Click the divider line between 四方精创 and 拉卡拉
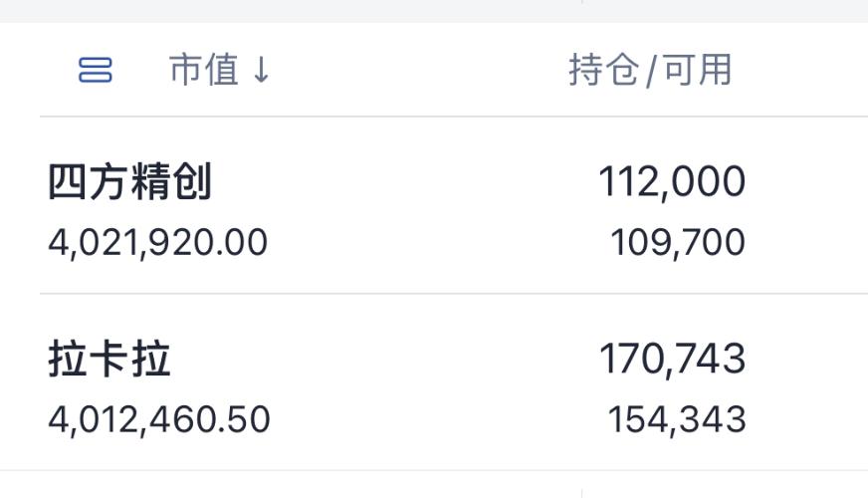 [x=448, y=294]
